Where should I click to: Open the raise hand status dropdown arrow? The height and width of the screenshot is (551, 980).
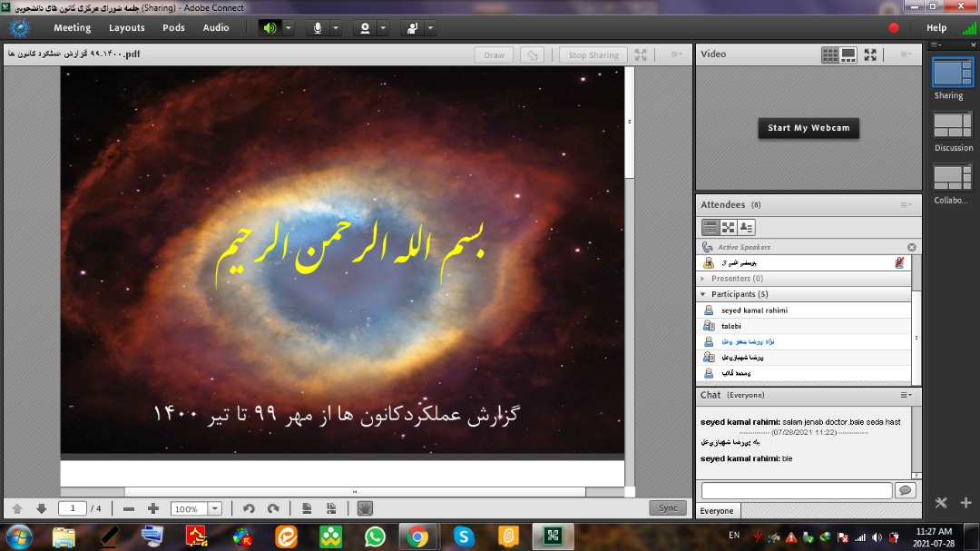[430, 27]
